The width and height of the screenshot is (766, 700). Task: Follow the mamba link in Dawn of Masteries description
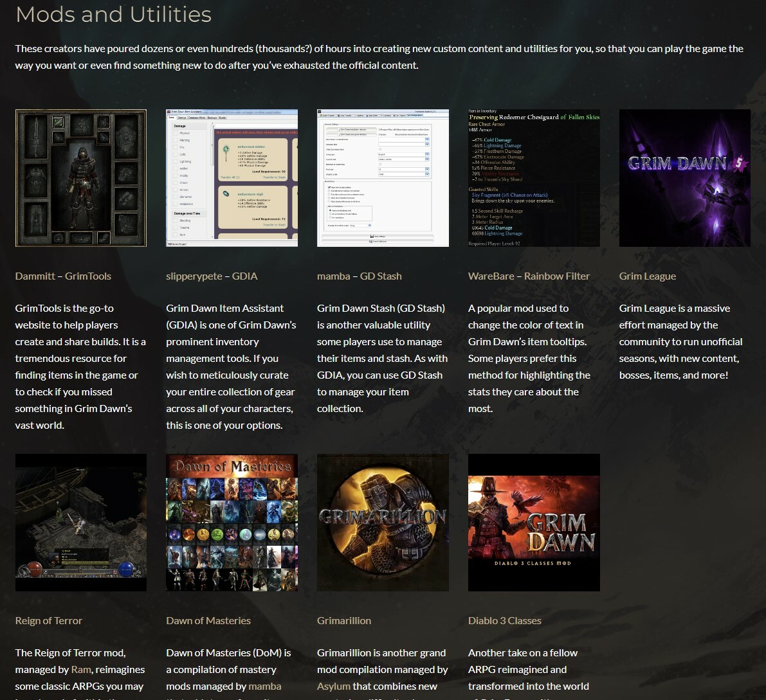[265, 687]
